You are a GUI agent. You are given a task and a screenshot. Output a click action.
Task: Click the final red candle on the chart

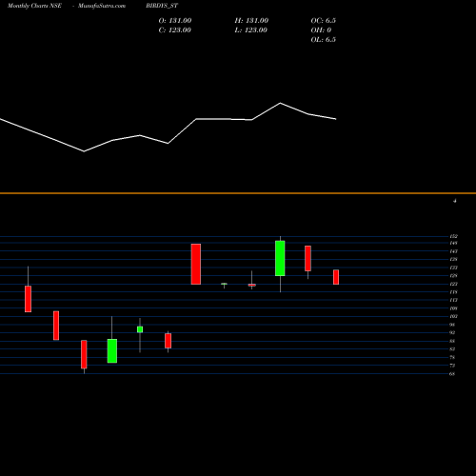[336, 277]
